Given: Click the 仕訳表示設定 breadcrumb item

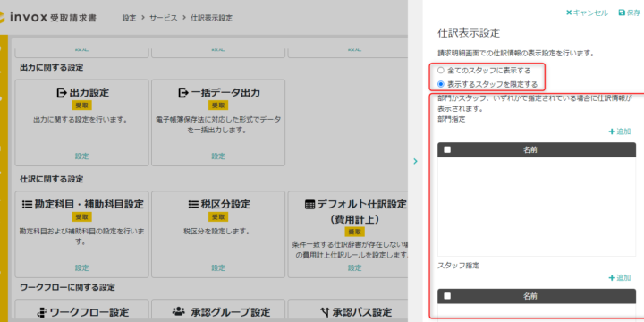Looking at the screenshot, I should [x=211, y=18].
